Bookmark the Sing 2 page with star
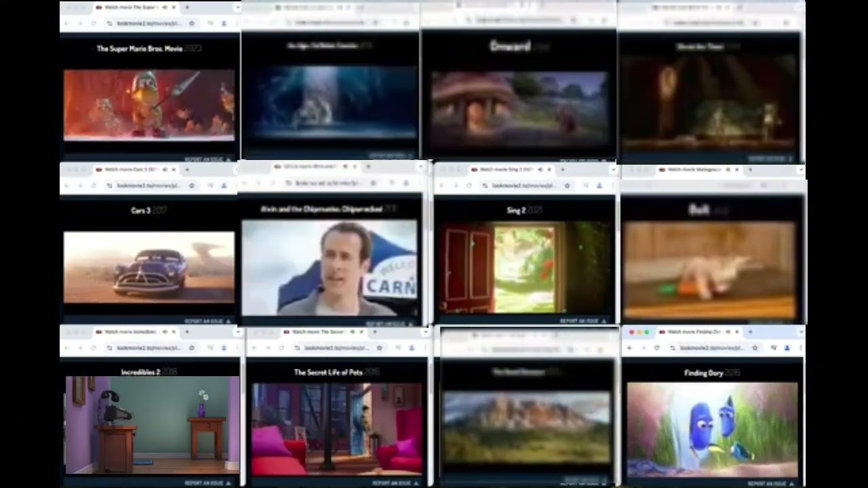The width and height of the screenshot is (868, 488). pos(568,185)
